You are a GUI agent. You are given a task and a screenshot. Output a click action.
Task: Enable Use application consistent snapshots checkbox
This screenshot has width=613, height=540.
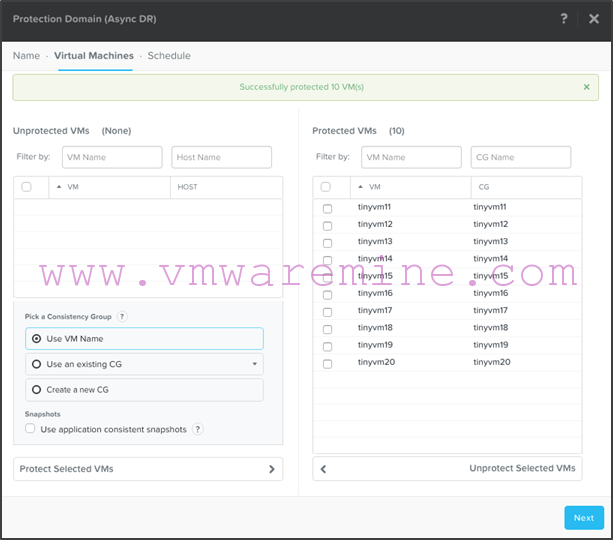click(x=30, y=429)
